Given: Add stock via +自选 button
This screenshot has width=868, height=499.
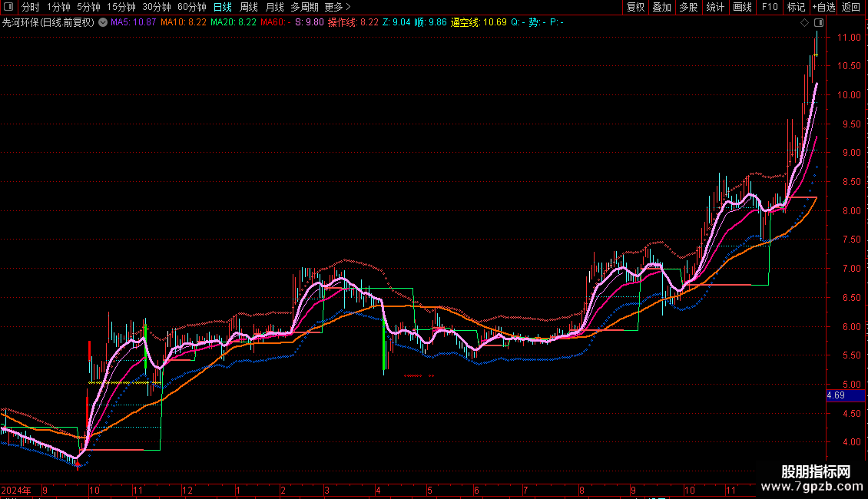Looking at the screenshot, I should click(x=823, y=7).
